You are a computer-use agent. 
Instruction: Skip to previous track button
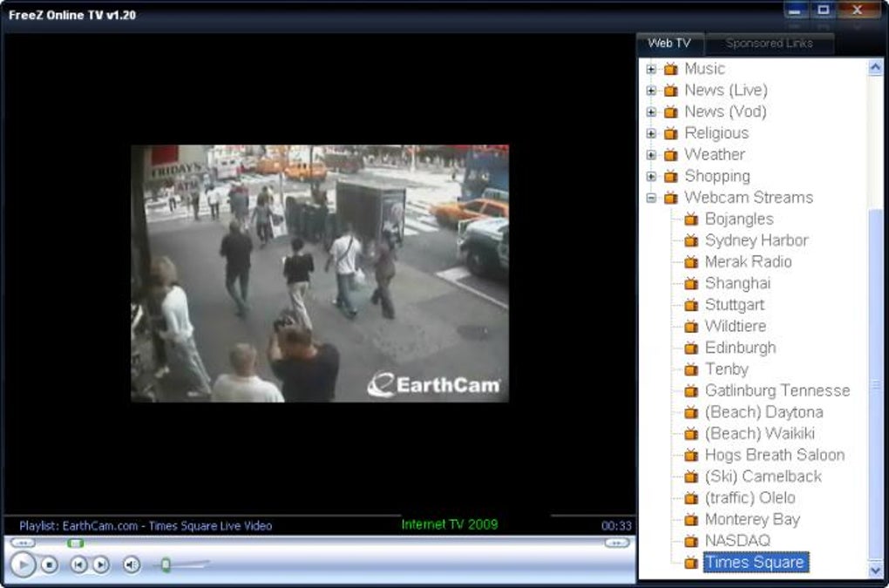[x=78, y=564]
